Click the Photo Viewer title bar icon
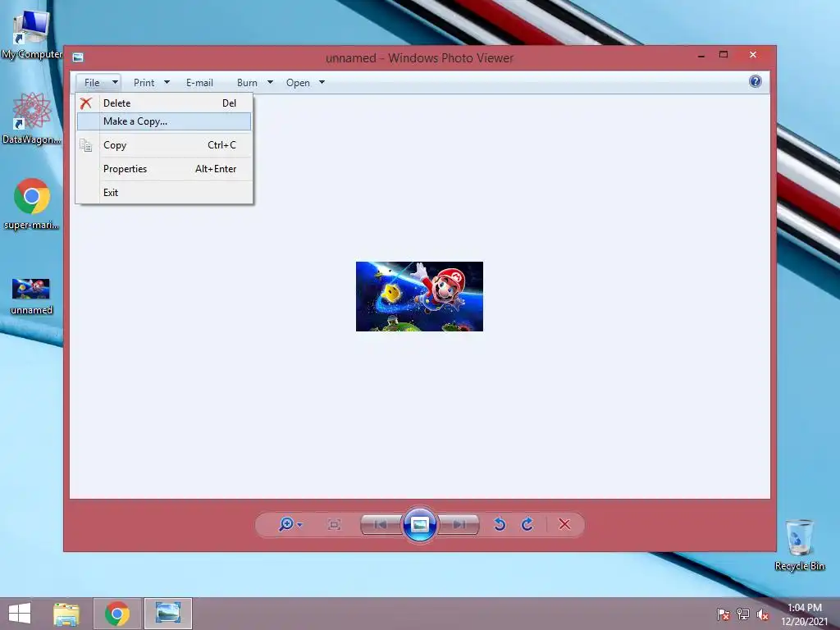The width and height of the screenshot is (840, 630). point(78,57)
